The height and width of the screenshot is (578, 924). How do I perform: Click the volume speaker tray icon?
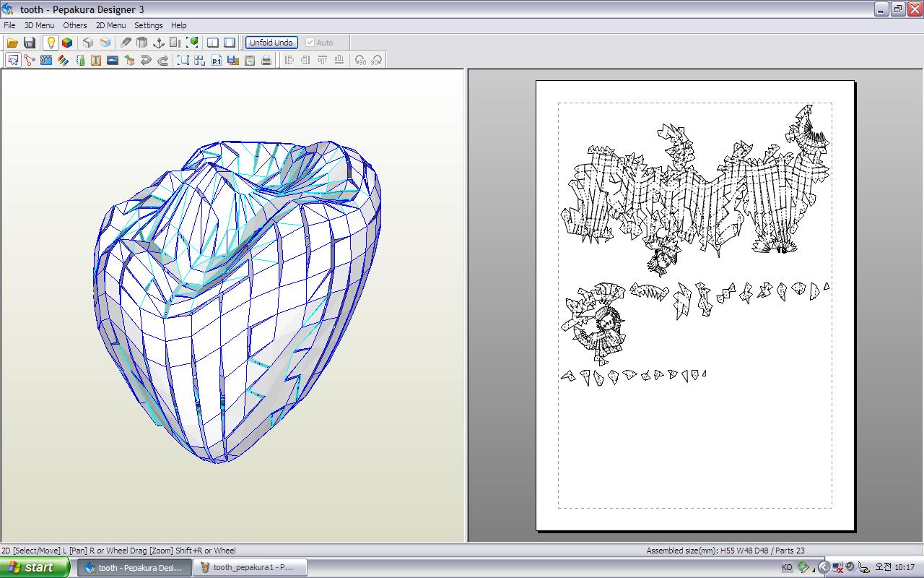tap(850, 567)
